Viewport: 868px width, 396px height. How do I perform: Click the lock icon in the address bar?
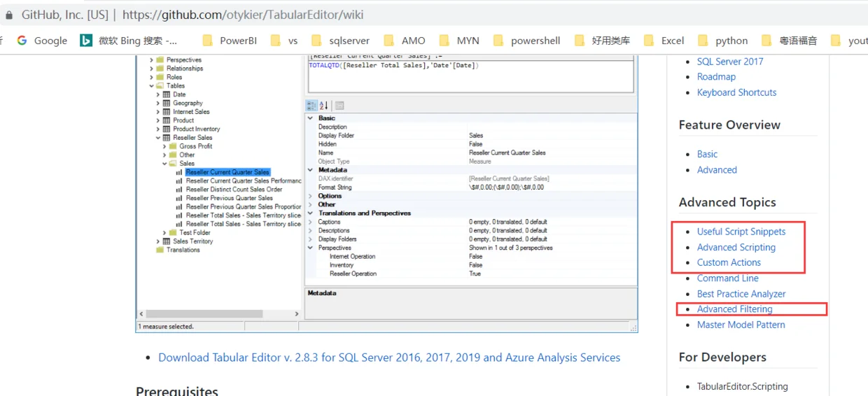[x=9, y=15]
